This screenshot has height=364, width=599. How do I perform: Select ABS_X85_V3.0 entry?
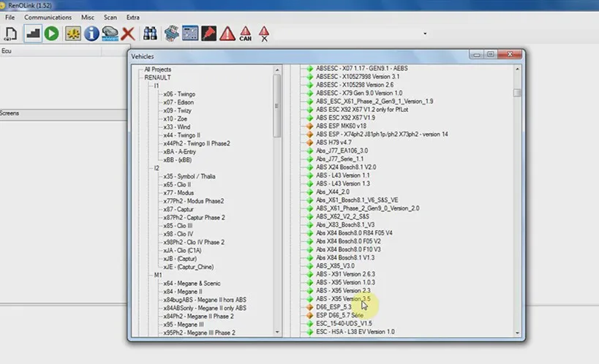(335, 266)
